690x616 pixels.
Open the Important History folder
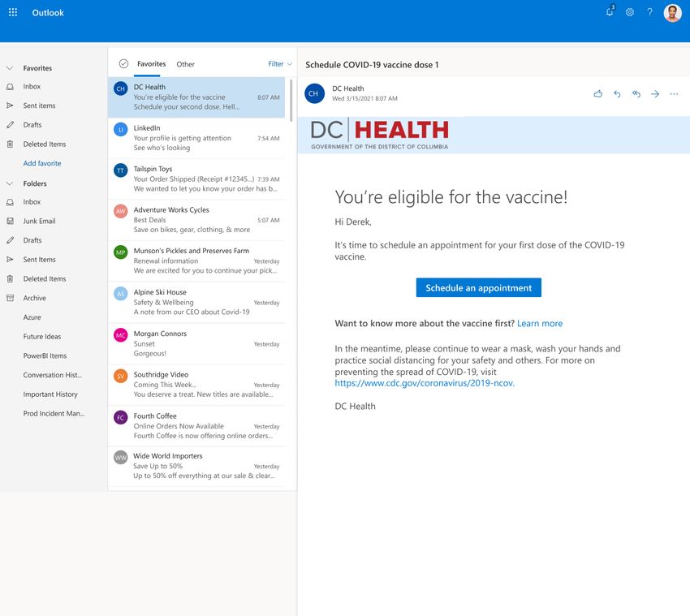pyautogui.click(x=50, y=394)
